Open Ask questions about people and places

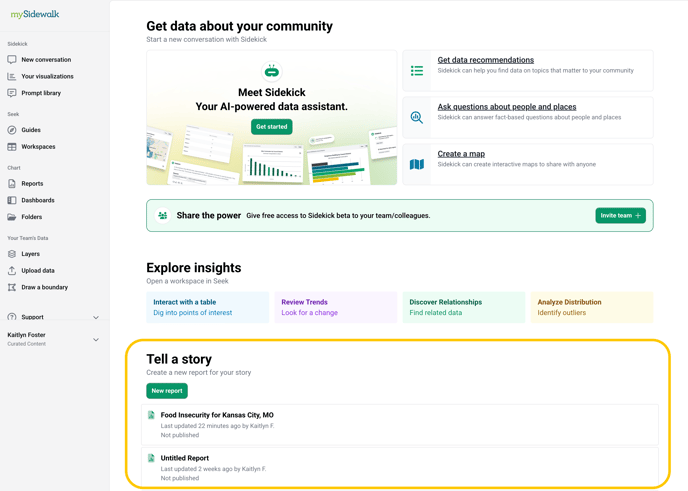click(507, 107)
